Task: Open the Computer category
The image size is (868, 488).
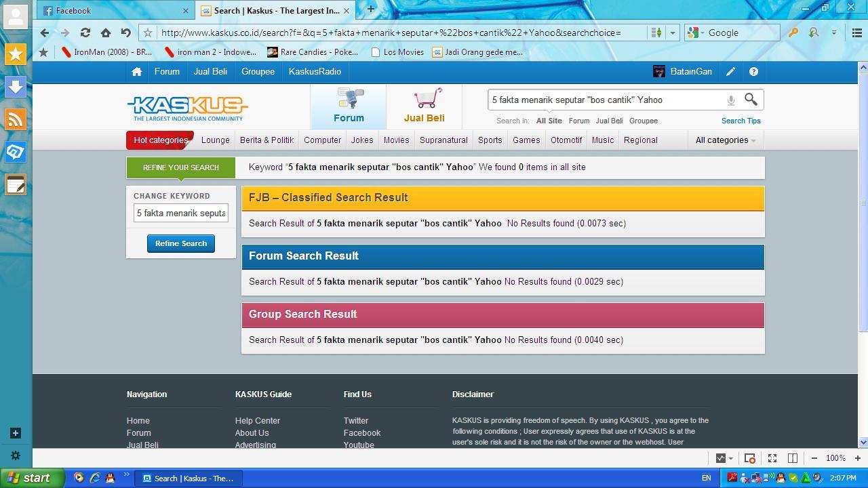Action: point(322,140)
